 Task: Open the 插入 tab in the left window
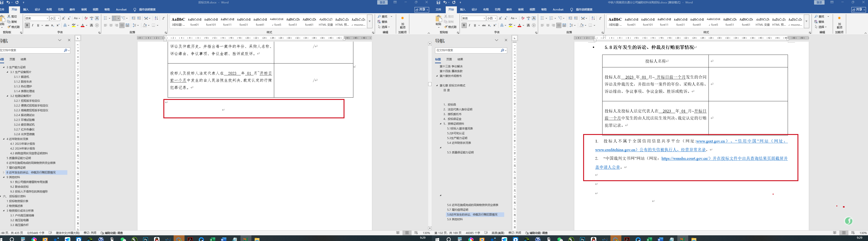[26, 9]
